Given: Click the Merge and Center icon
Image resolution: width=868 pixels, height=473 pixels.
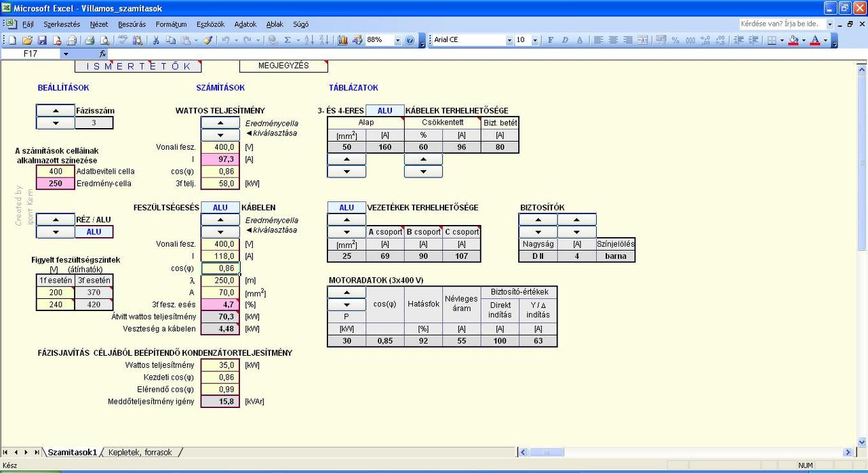Looking at the screenshot, I should (x=643, y=40).
